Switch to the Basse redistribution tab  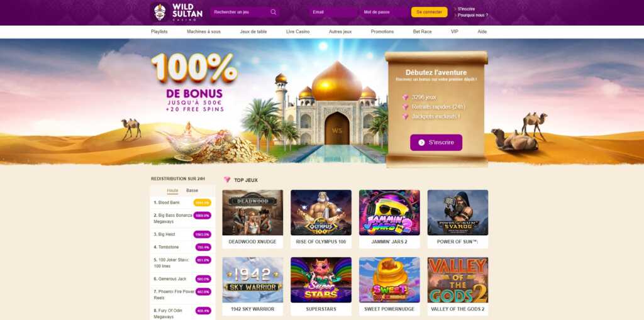point(192,190)
